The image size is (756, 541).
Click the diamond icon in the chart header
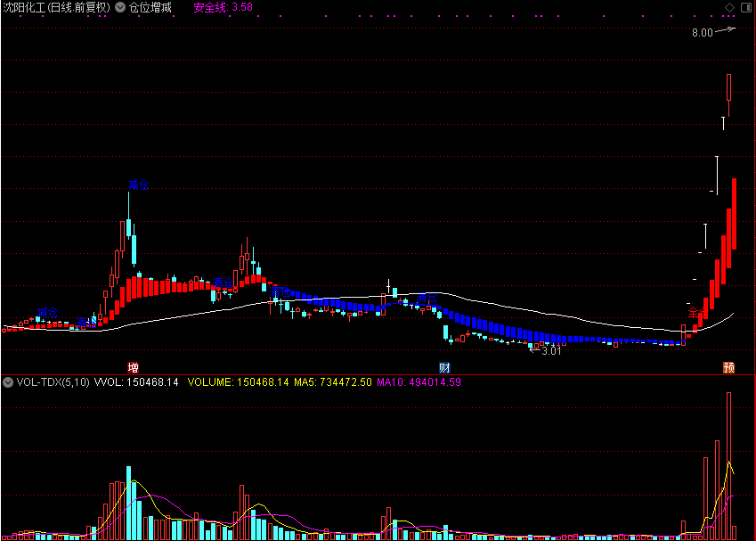coord(730,7)
